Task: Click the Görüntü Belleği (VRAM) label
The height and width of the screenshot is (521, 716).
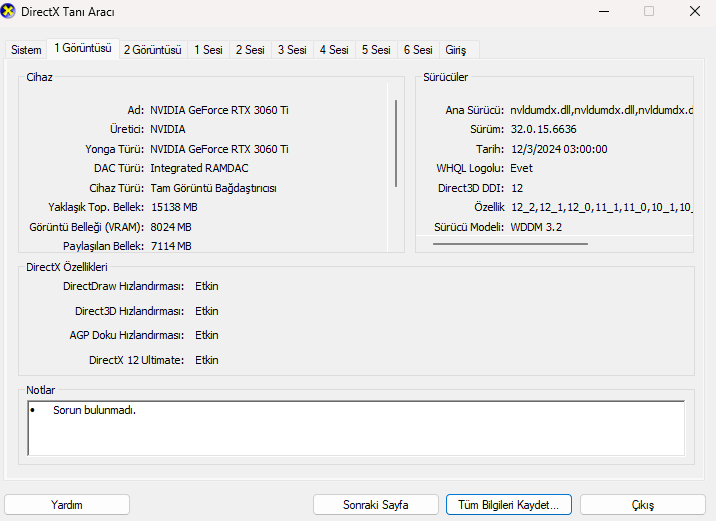Action: (x=87, y=227)
